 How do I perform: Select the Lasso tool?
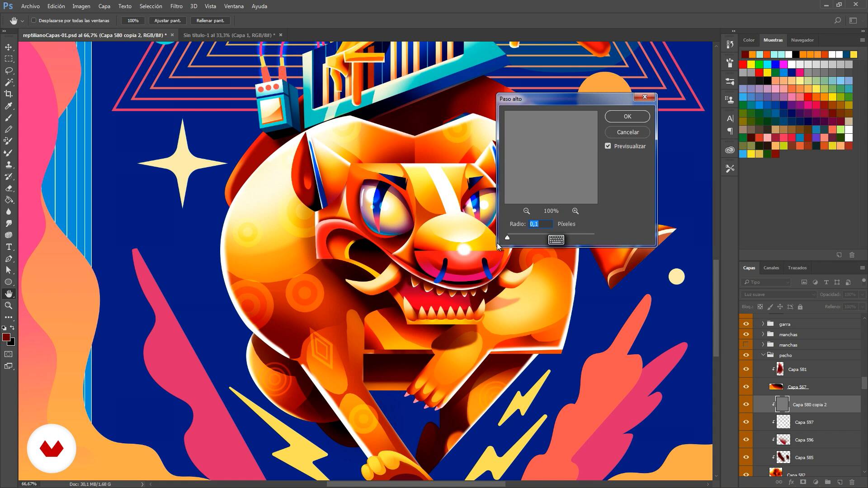[x=9, y=70]
